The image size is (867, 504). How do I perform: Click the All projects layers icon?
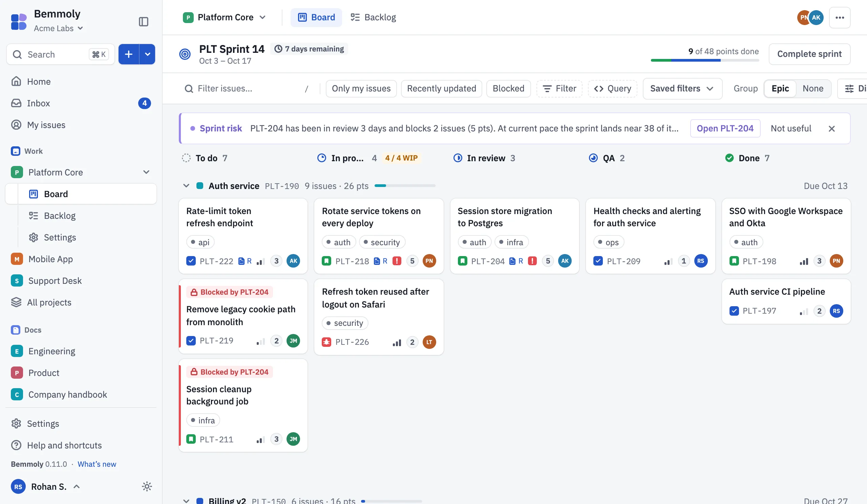click(16, 302)
